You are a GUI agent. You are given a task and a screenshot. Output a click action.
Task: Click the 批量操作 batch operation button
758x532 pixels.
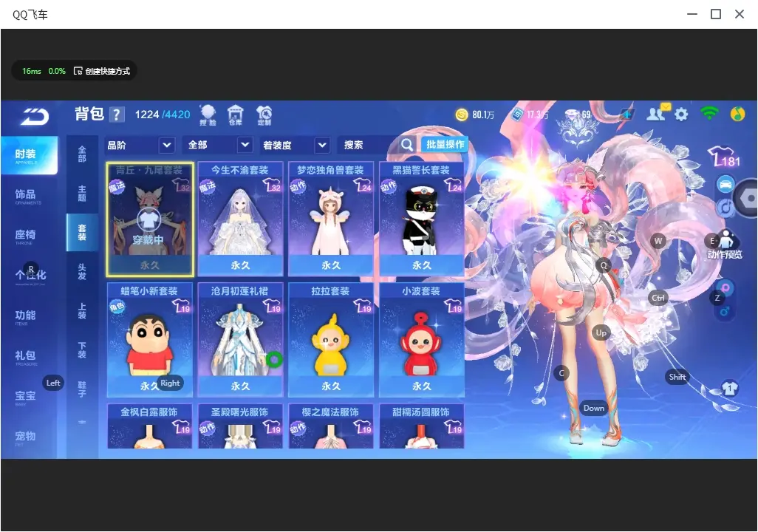(x=445, y=145)
